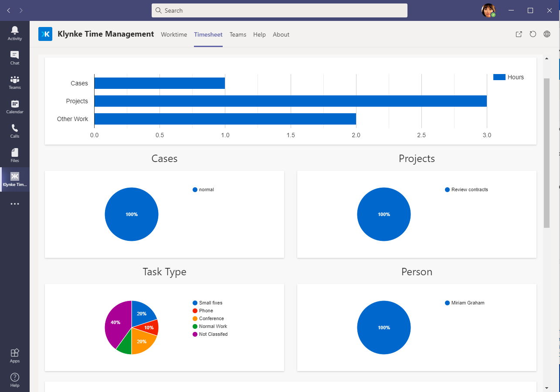Open the Teams tab in the Klynke header
This screenshot has height=392, width=560.
click(x=238, y=34)
